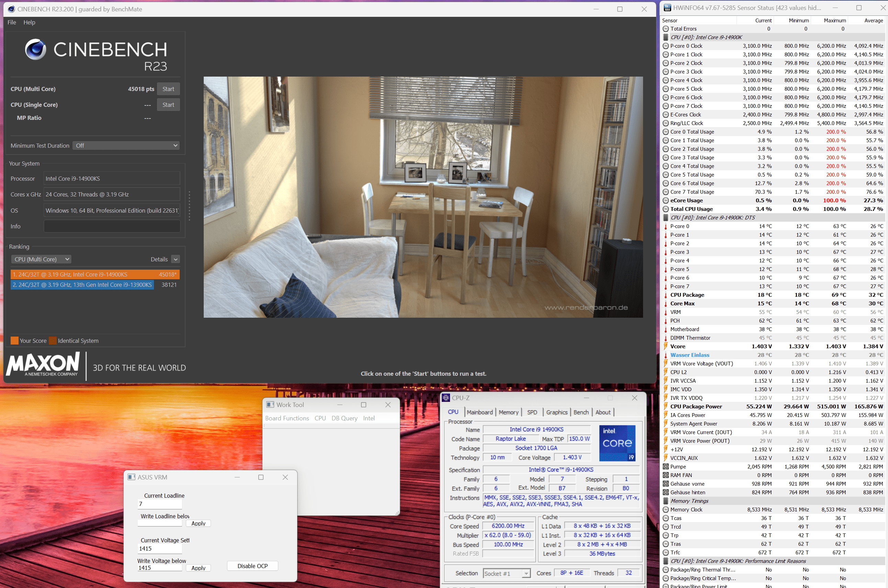Viewport: 888px width, 588px height.
Task: Open the Socket #1 selection dropdown
Action: coord(507,573)
